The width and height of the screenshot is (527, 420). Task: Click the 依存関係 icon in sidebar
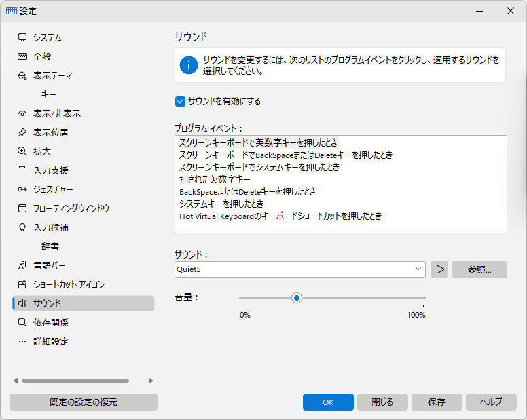pyautogui.click(x=22, y=322)
